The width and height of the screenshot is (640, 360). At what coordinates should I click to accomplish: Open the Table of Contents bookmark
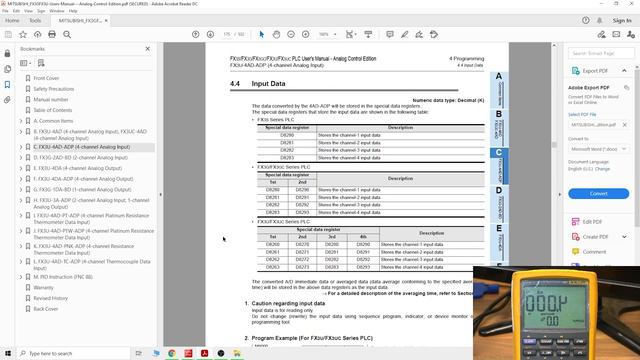pos(53,110)
